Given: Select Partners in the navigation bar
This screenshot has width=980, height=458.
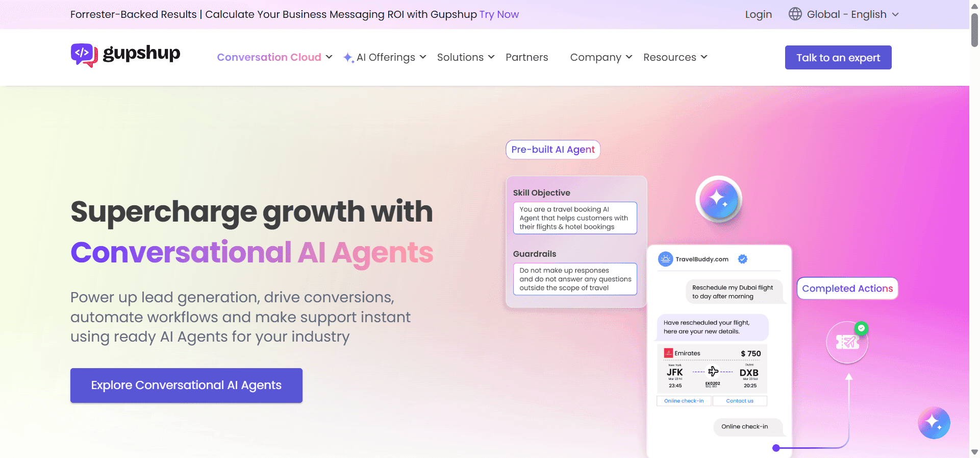Looking at the screenshot, I should pyautogui.click(x=526, y=57).
